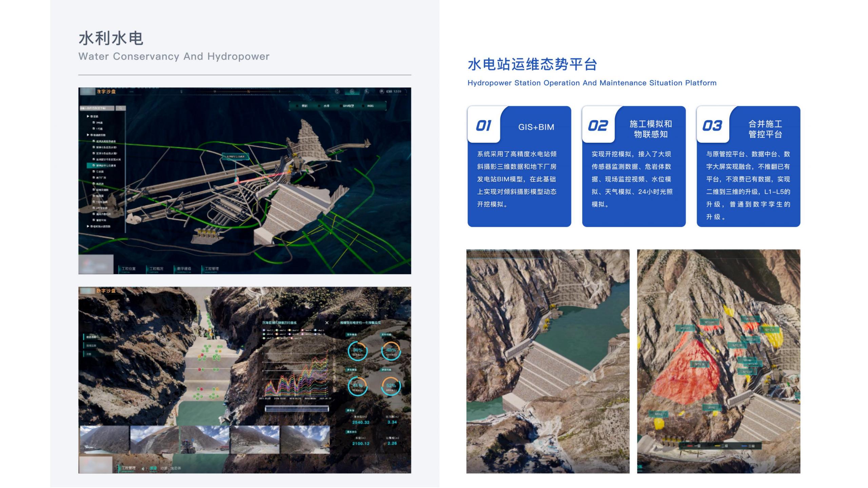Click the first round icon in top toolbar

(337, 91)
